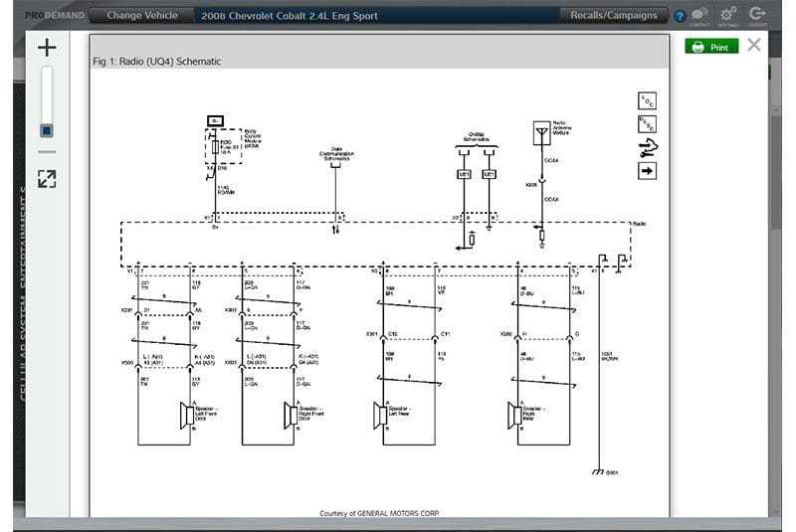Screen dimensions: 796x532
Task: Click the Right Rear speaker symbol
Action: tap(514, 416)
